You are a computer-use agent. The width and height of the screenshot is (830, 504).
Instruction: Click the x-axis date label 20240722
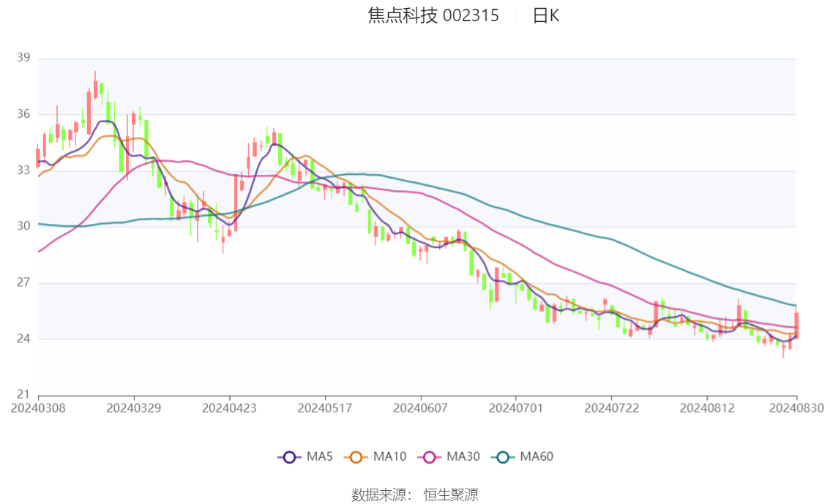[x=611, y=408]
